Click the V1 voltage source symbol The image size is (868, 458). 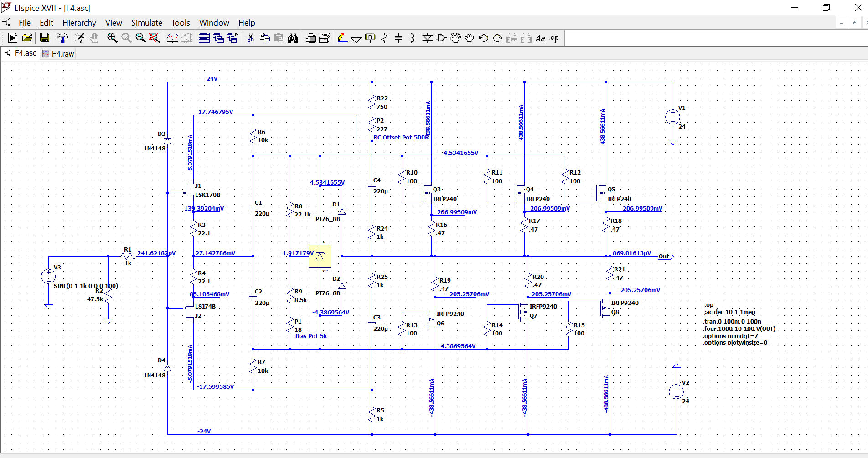click(673, 117)
